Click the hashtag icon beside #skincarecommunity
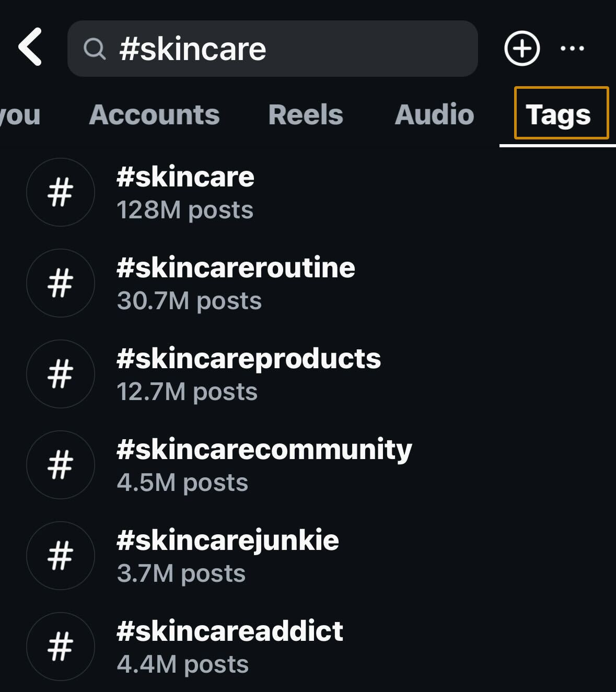This screenshot has height=692, width=616. pos(61,465)
